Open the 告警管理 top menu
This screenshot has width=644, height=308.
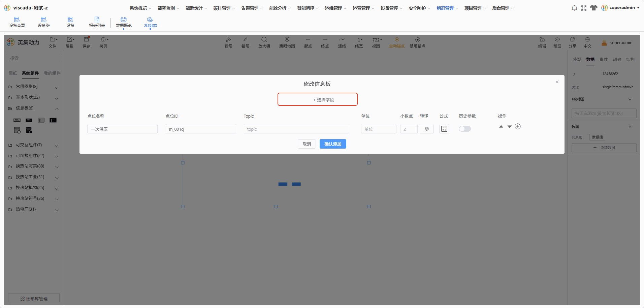tap(252, 8)
